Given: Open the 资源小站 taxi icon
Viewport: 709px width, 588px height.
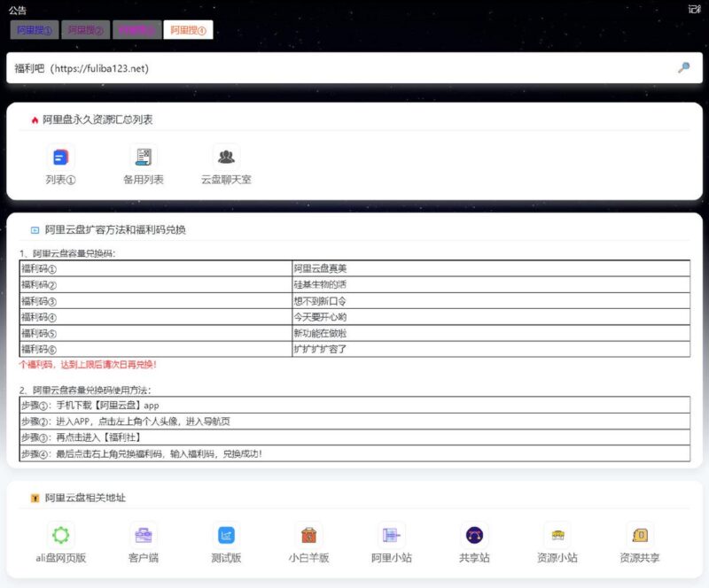Looking at the screenshot, I should coord(557,535).
